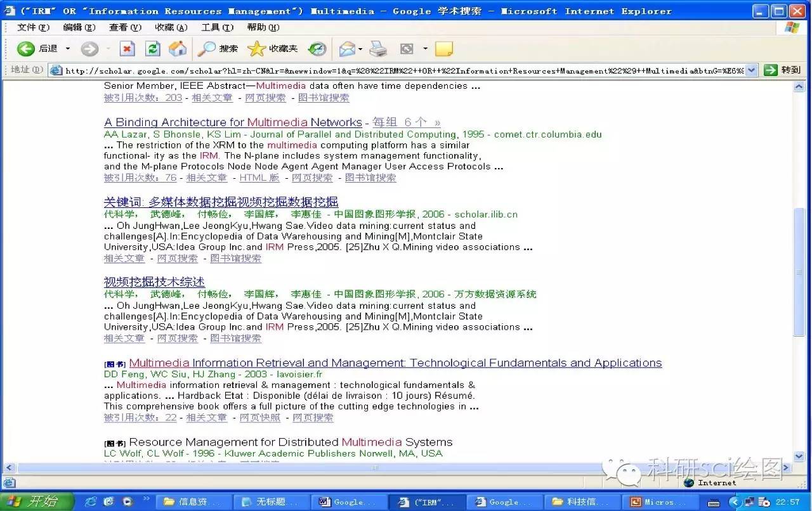This screenshot has height=511, width=812.
Task: Click the horizontal scrollbar left arrow
Action: click(9, 468)
